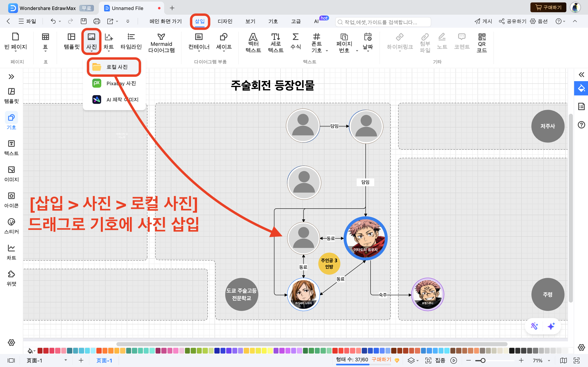Insert a 수식 formula
The height and width of the screenshot is (367, 588).
tap(295, 41)
